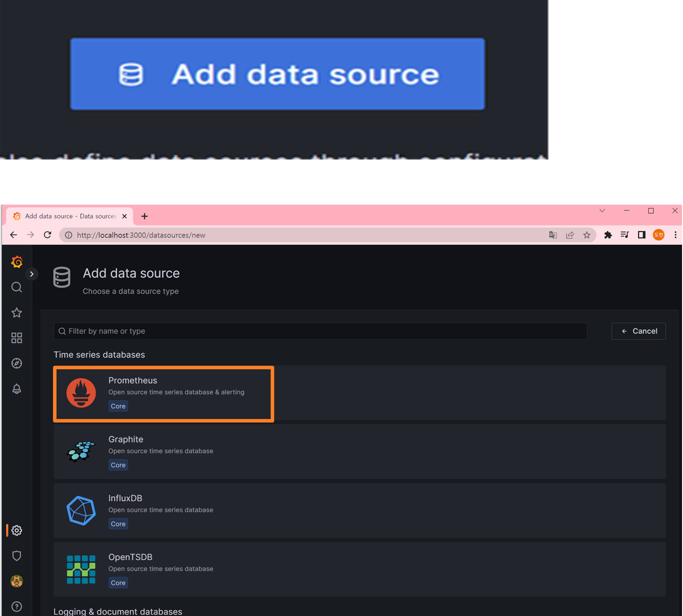The height and width of the screenshot is (616, 683).
Task: Click the large Add data source button
Action: [x=278, y=74]
